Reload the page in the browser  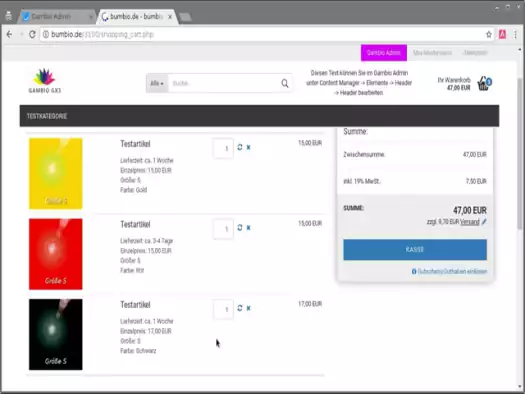[32, 34]
